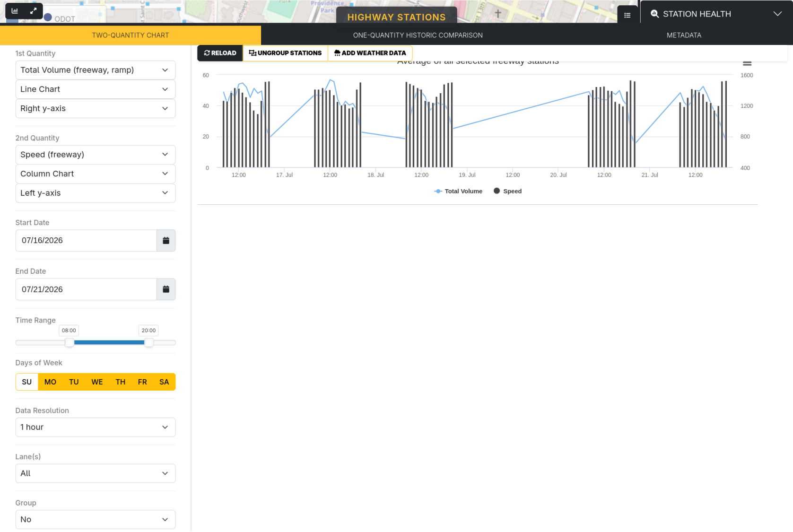The image size is (793, 532).
Task: Click the Station Health magnifier icon
Action: [x=654, y=14]
